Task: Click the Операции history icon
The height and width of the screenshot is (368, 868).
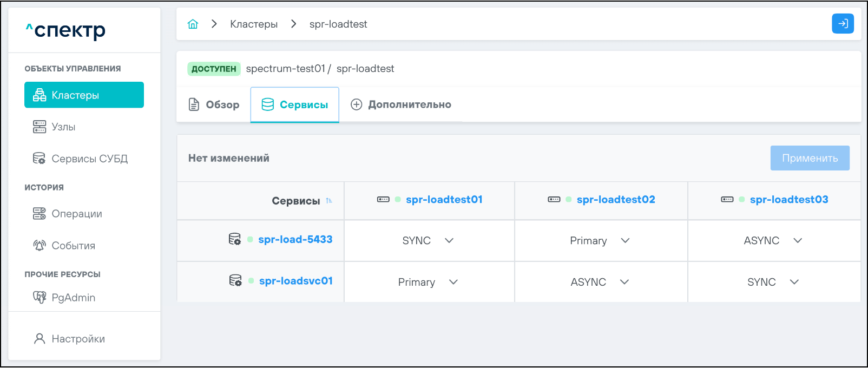Action: click(40, 214)
